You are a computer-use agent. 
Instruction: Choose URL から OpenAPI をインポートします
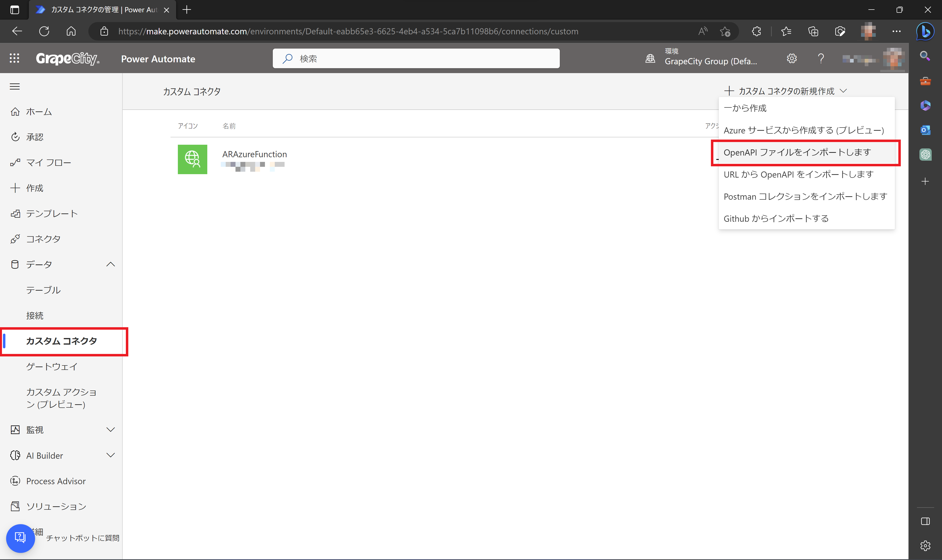click(x=807, y=174)
